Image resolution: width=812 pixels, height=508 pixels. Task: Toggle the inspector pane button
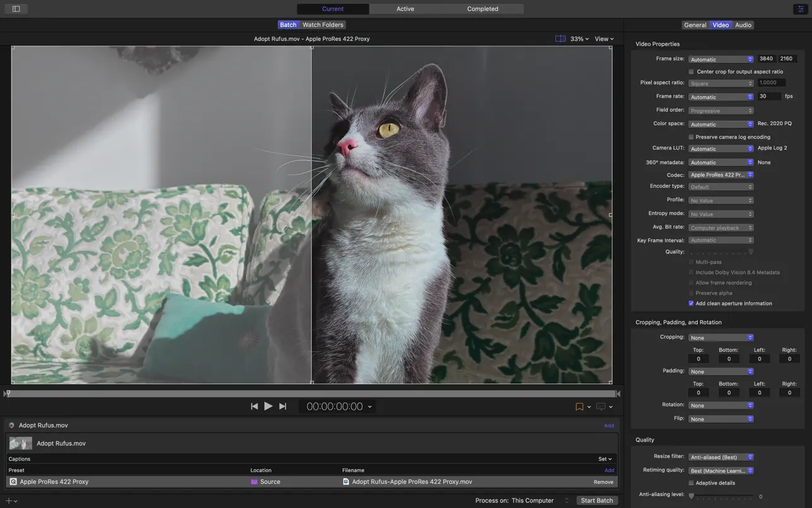(800, 9)
